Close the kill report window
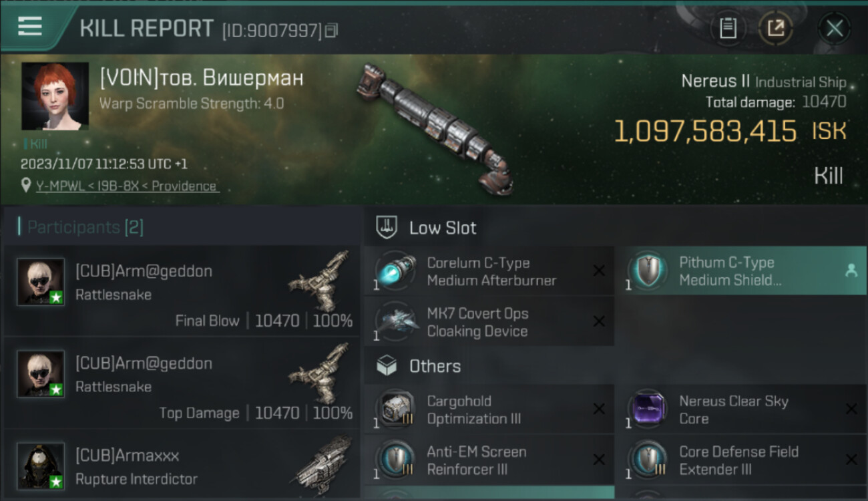This screenshot has width=868, height=501. [x=834, y=28]
